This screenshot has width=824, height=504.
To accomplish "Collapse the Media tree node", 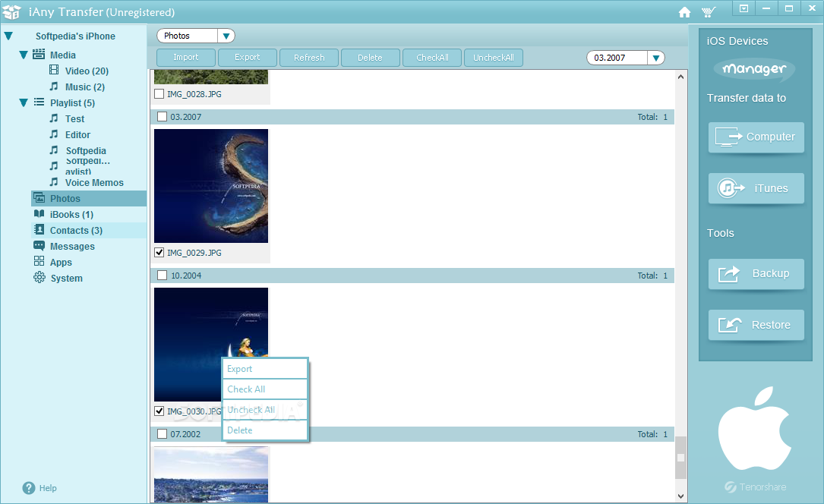I will click(23, 55).
